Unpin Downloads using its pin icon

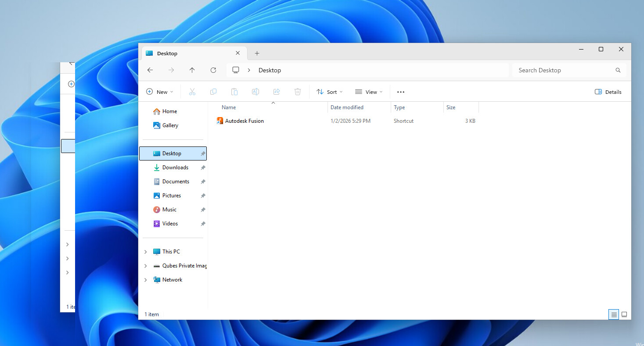click(203, 168)
